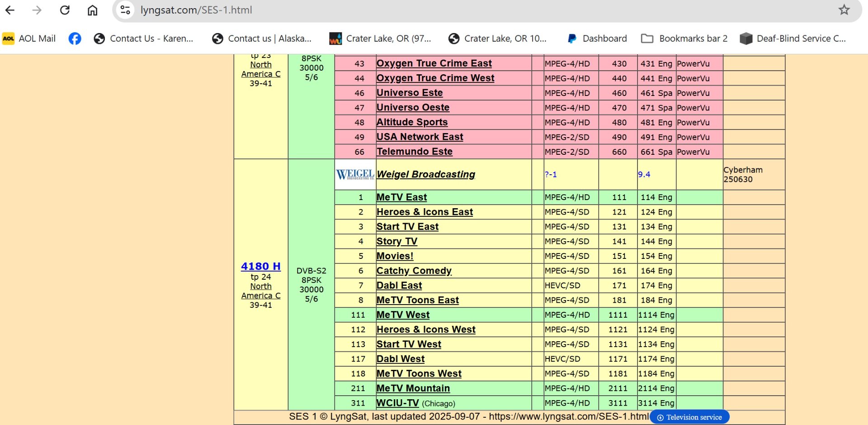Screen dimensions: 868x425
Task: Open the Weigel Broadcasting link
Action: [x=426, y=174]
